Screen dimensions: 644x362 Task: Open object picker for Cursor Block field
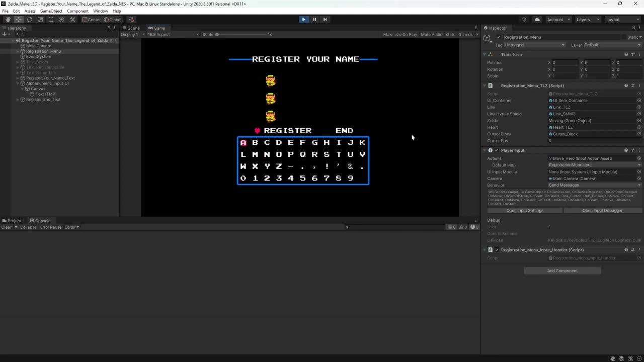[x=639, y=134]
